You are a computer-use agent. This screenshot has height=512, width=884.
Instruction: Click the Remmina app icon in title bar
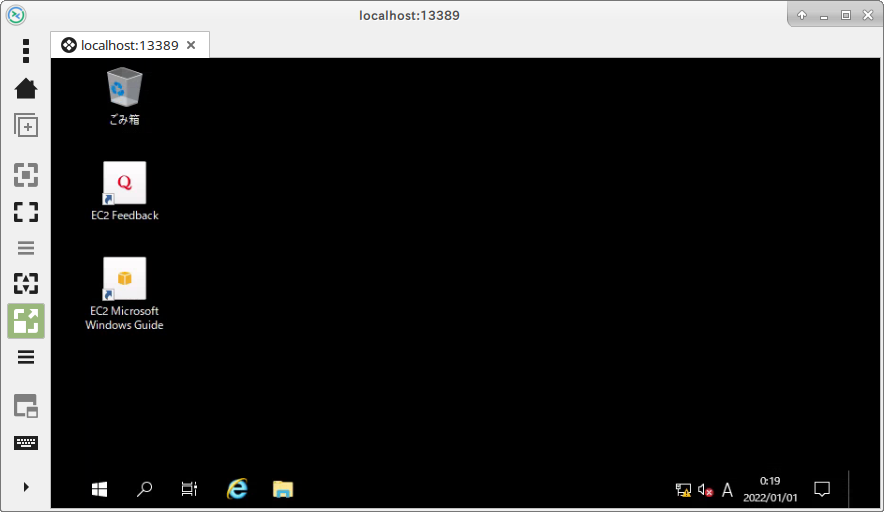tap(16, 15)
